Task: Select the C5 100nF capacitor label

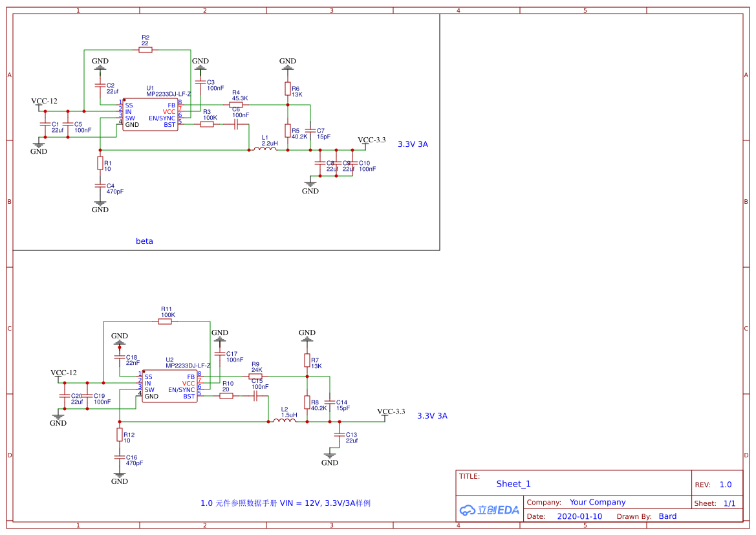Action: (82, 127)
